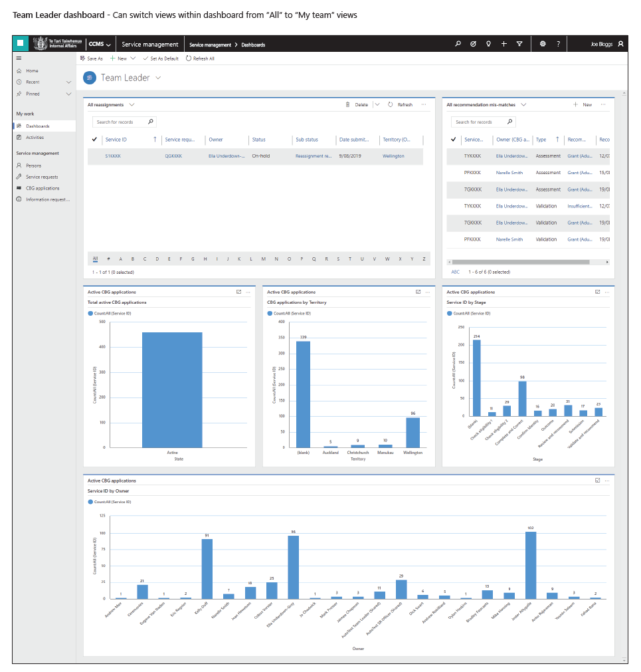Open Service requests in the sidebar
This screenshot has height=672, width=641.
click(42, 177)
